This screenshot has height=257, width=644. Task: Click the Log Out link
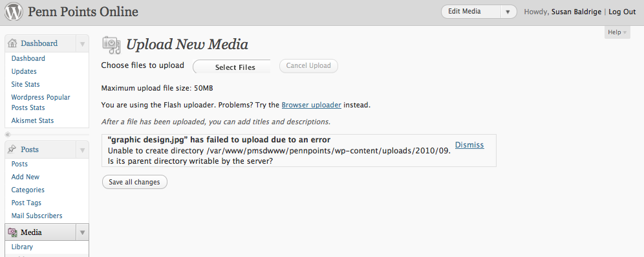coord(622,12)
